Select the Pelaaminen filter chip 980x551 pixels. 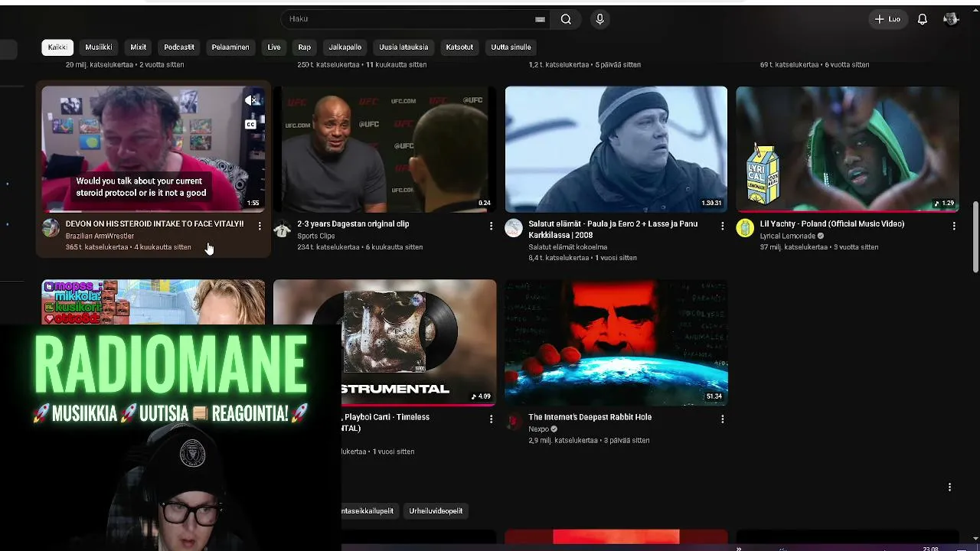(230, 47)
